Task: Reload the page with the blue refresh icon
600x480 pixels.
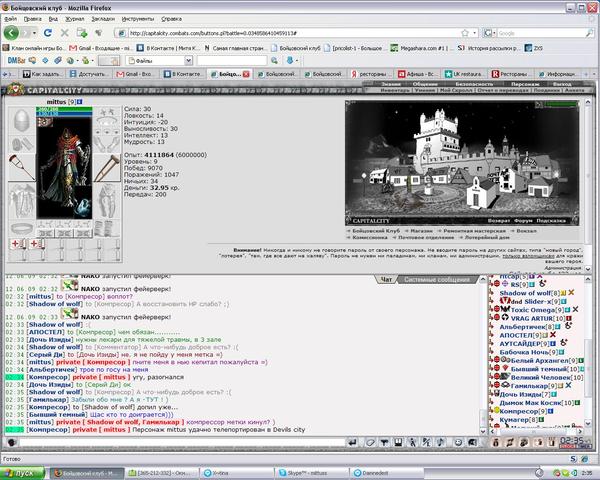Action: click(x=47, y=33)
